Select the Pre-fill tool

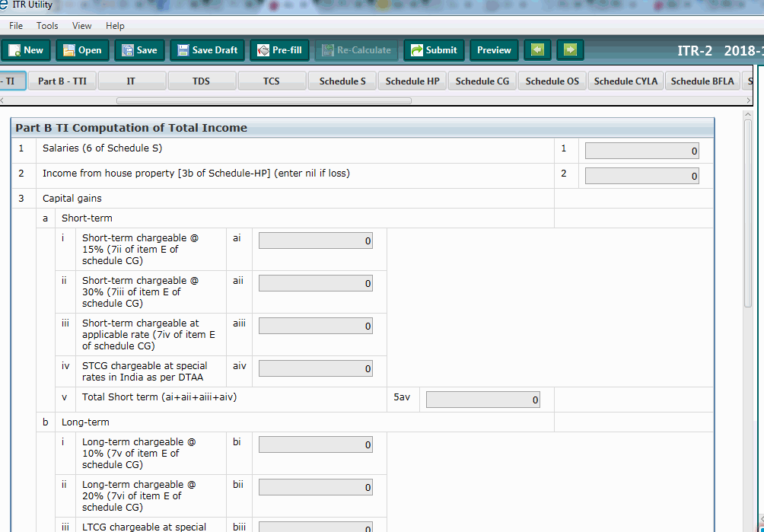point(279,50)
